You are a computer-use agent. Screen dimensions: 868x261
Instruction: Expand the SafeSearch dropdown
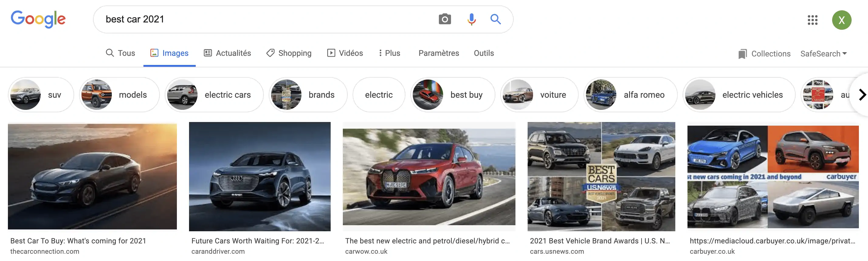[x=823, y=54]
